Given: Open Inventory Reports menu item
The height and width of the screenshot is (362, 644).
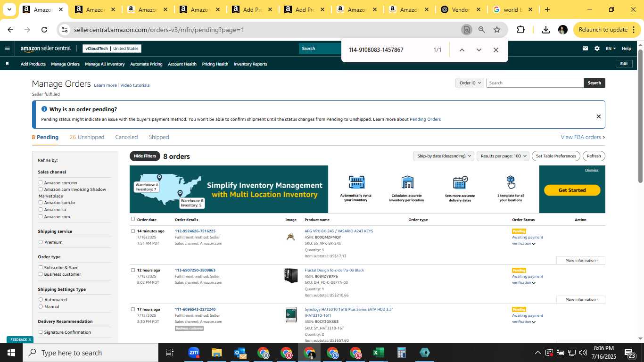Looking at the screenshot, I should pos(250,64).
